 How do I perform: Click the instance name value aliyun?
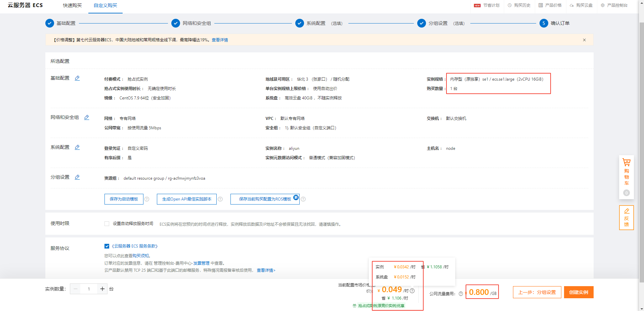(294, 148)
